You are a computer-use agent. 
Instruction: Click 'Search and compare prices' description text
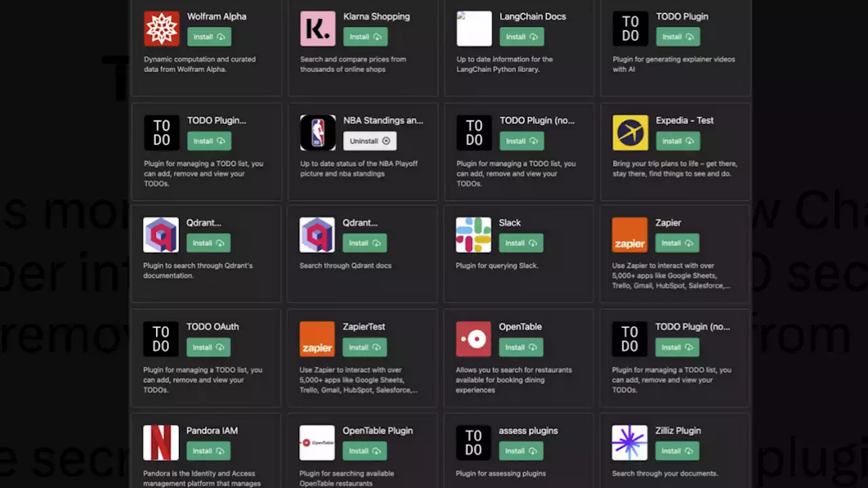pyautogui.click(x=353, y=64)
